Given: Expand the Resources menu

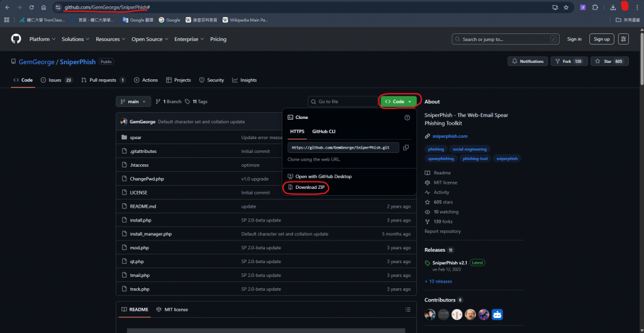Looking at the screenshot, I should (x=111, y=39).
